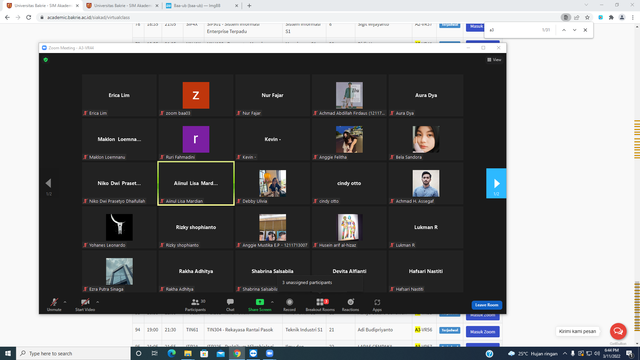
Task: Open the red chat bubble widget
Action: pos(618,331)
